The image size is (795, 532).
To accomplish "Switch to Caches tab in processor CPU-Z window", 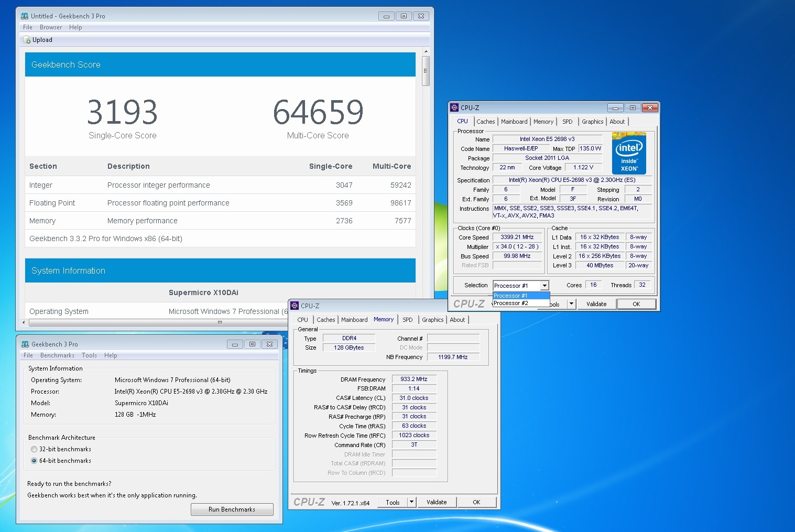I will pos(486,122).
